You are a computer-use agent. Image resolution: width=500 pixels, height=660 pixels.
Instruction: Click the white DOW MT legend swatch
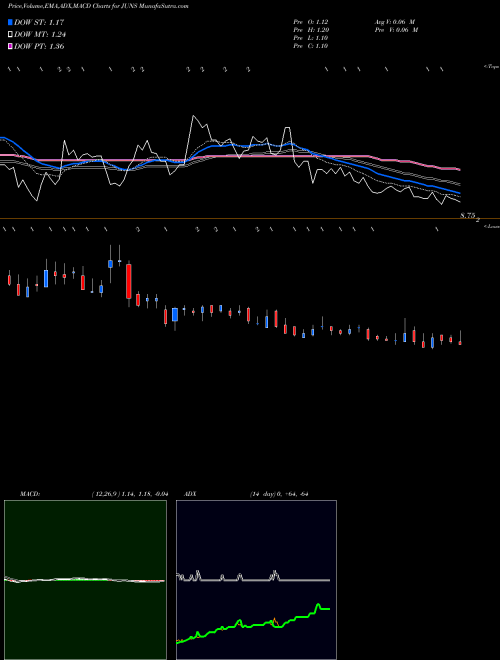point(11,35)
